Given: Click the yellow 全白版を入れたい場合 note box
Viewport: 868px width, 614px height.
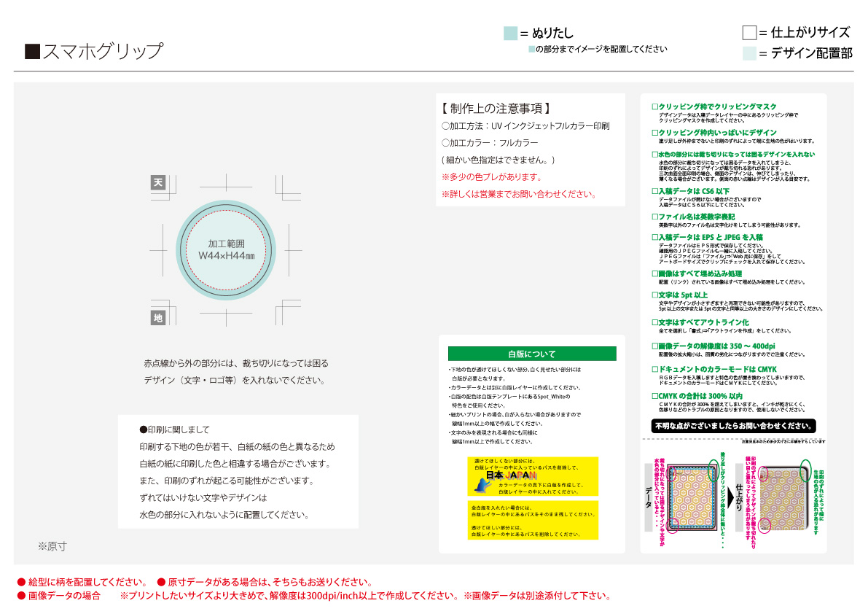Looking at the screenshot, I should [x=533, y=521].
